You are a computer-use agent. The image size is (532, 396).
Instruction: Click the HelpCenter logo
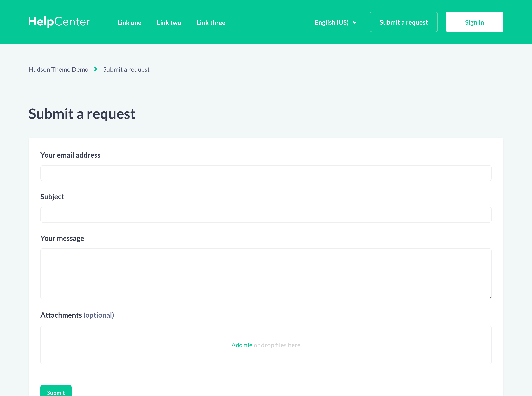[59, 22]
